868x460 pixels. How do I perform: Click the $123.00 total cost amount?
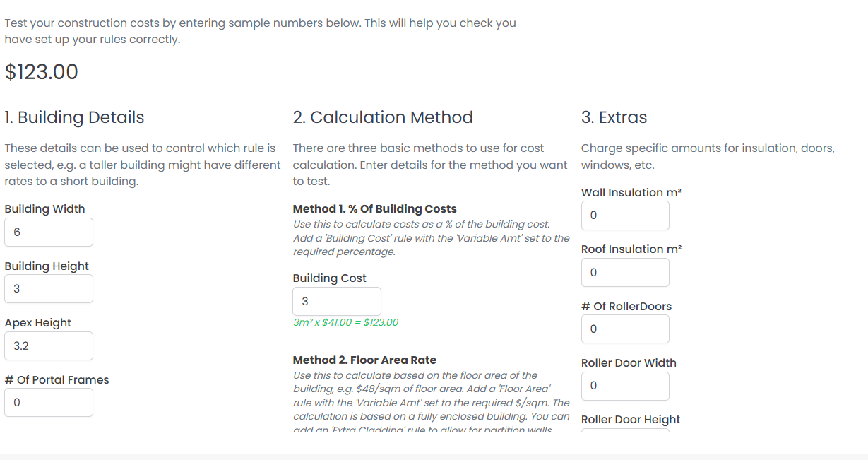coord(42,72)
